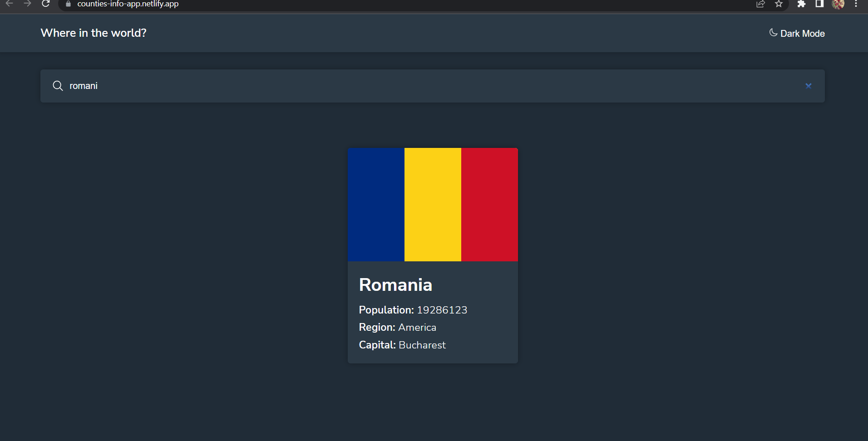The height and width of the screenshot is (441, 868).
Task: Click the search magnifier icon
Action: (x=58, y=86)
